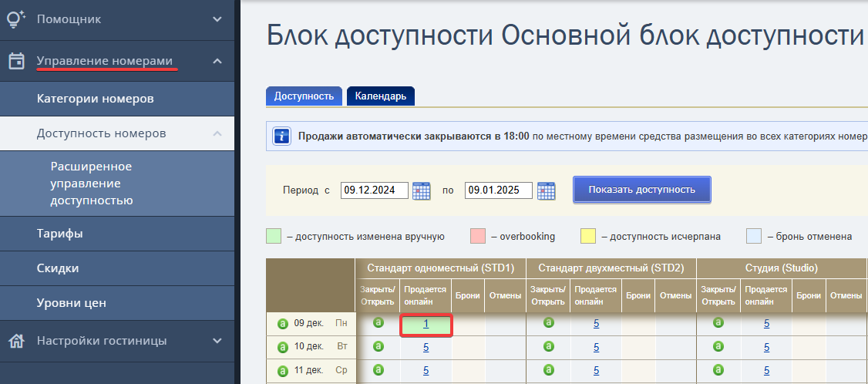The image size is (868, 384).
Task: Click the pink overbooking legend swatch
Action: 478,236
